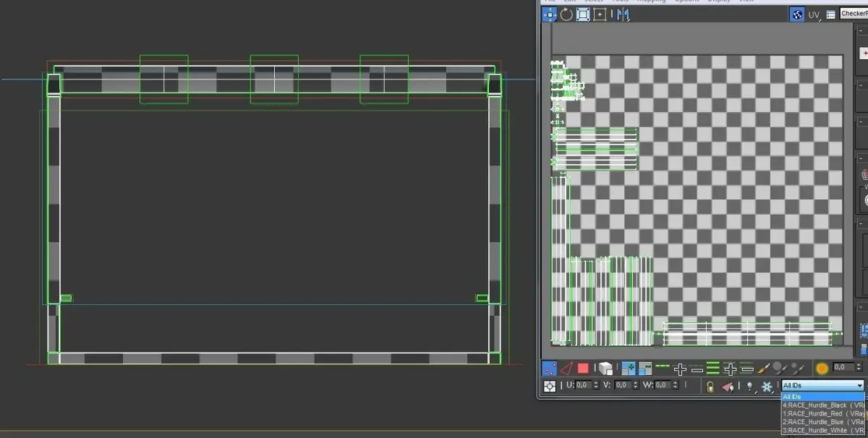The height and width of the screenshot is (438, 868).
Task: Open the Freeze/Unfreeze snowflake flyout
Action: coord(767,387)
